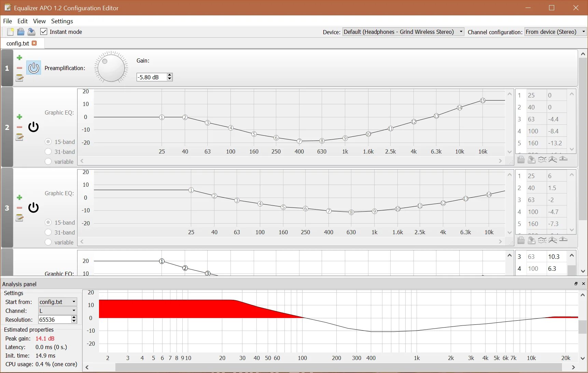The image size is (588, 373).
Task: Open the Settings menu
Action: click(62, 21)
